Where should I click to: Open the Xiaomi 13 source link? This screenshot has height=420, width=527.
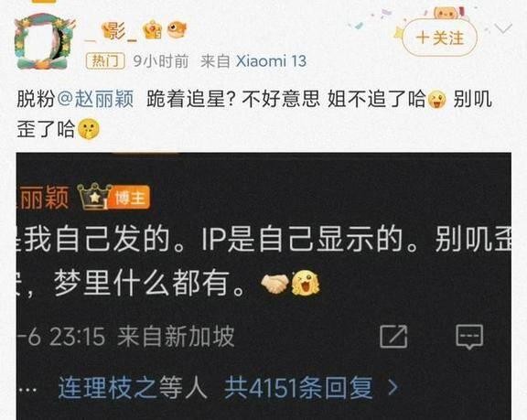click(271, 61)
